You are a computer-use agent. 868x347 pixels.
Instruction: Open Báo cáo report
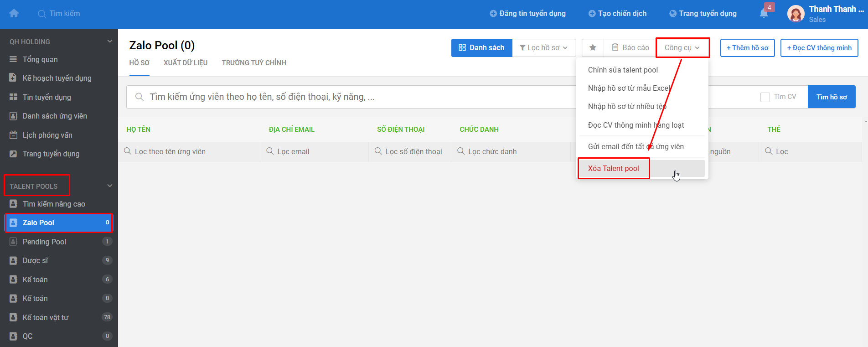[630, 47]
